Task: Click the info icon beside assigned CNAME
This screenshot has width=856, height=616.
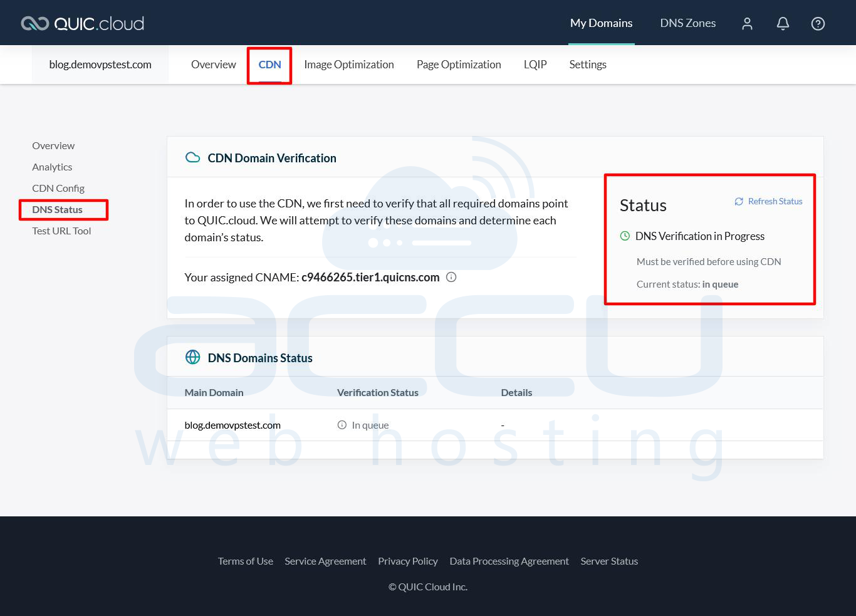Action: (451, 277)
